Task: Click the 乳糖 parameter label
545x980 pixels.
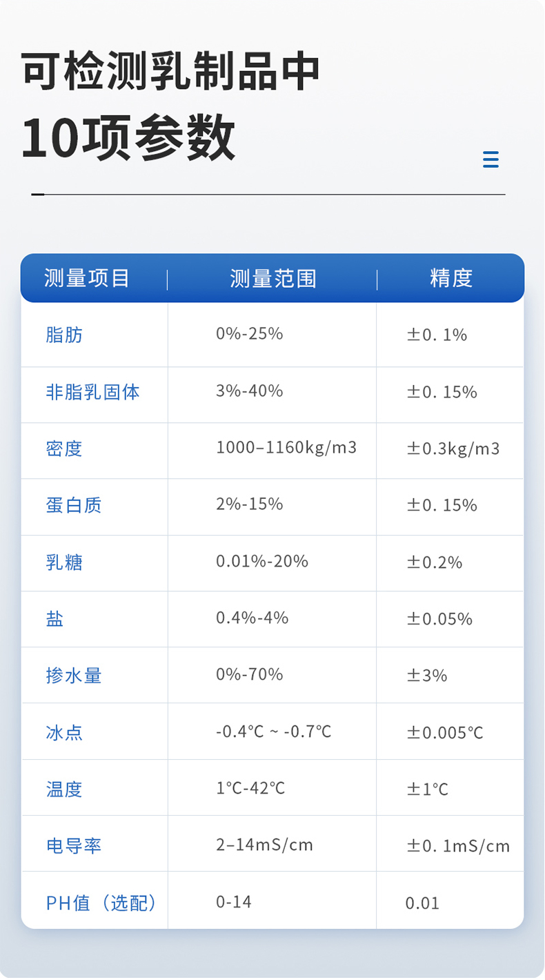Action: [x=64, y=562]
